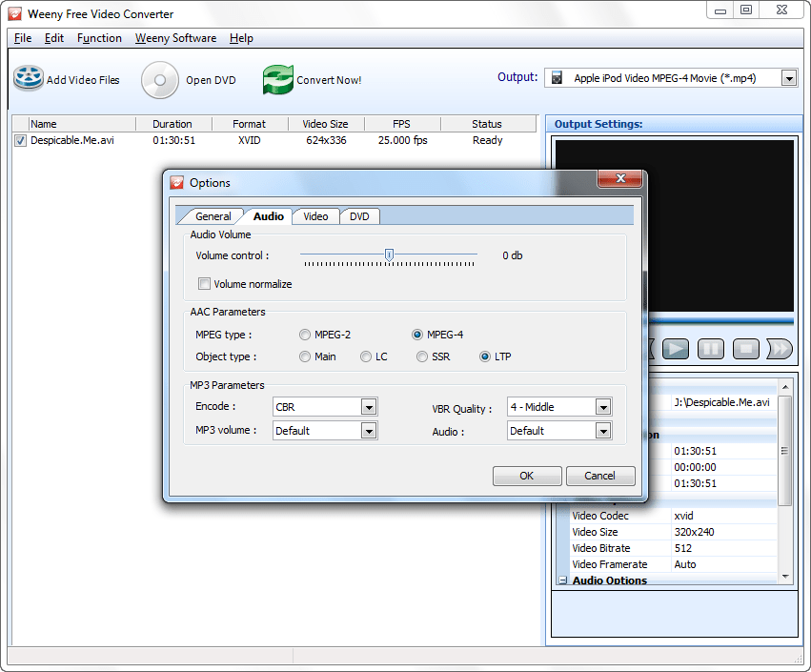This screenshot has height=672, width=811.
Task: Open the Output format dropdown
Action: (789, 77)
